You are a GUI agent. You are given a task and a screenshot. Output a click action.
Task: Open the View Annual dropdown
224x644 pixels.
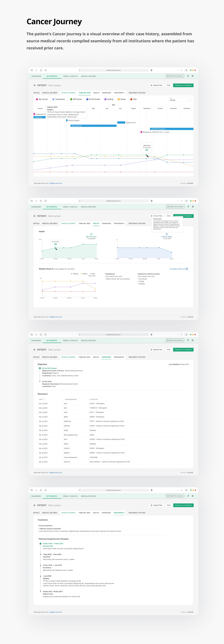point(180,99)
